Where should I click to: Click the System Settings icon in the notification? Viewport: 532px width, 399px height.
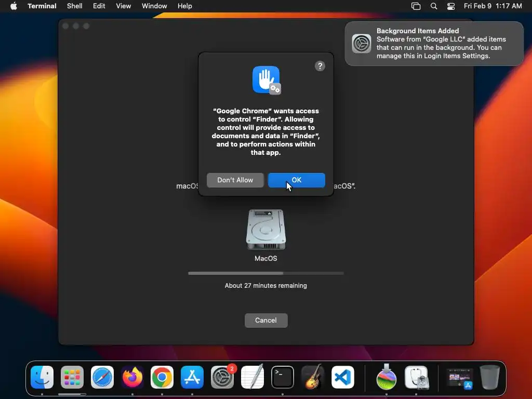[x=362, y=44]
